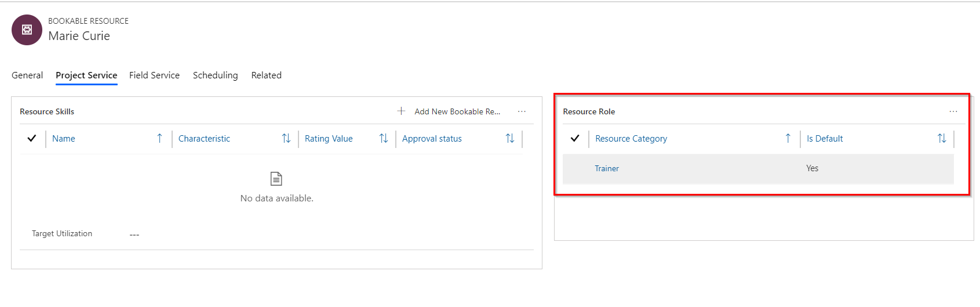Switch to the Field Service tab
The width and height of the screenshot is (980, 307).
154,75
